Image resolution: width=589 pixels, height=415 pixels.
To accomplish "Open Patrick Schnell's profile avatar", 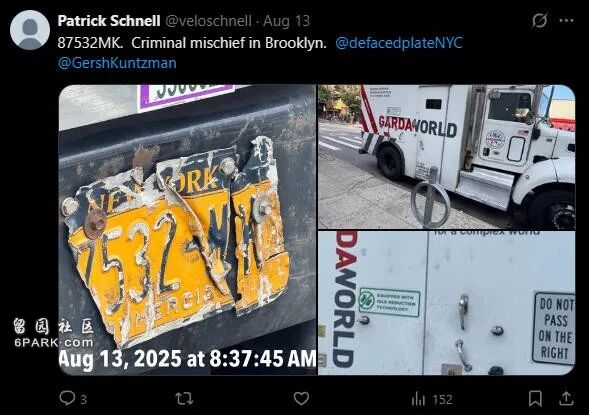I will coord(30,30).
